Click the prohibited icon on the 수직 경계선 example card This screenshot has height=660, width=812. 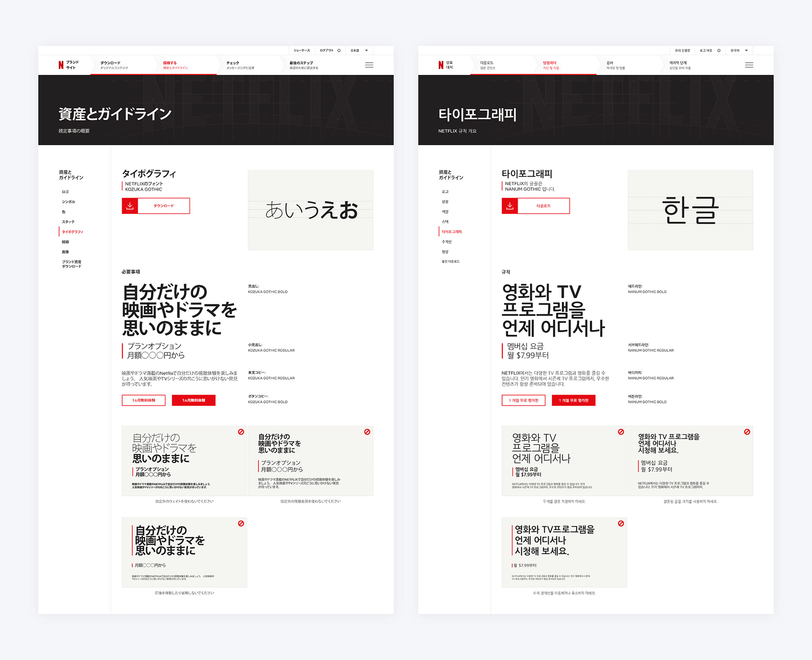click(x=621, y=523)
